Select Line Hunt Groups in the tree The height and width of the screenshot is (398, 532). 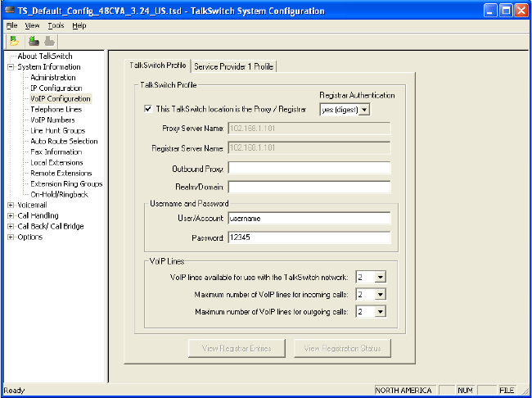click(57, 131)
